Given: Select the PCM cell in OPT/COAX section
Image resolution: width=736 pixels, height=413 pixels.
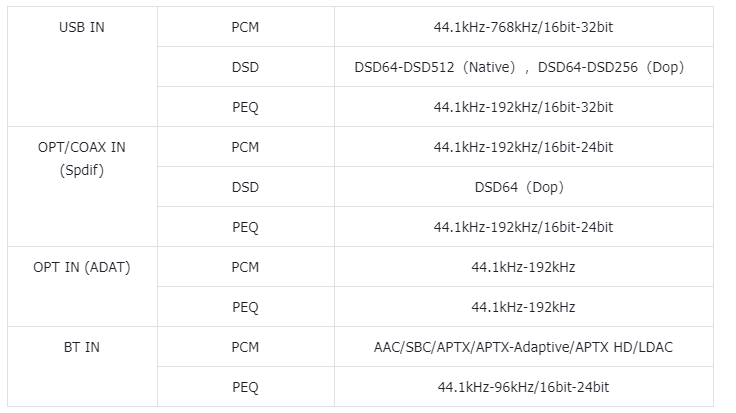Looking at the screenshot, I should click(244, 147).
